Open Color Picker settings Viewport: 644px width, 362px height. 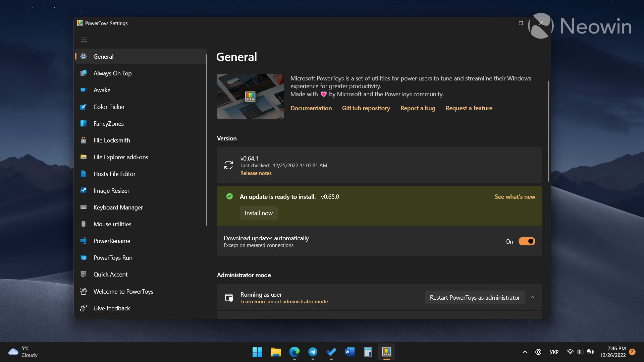click(x=109, y=107)
